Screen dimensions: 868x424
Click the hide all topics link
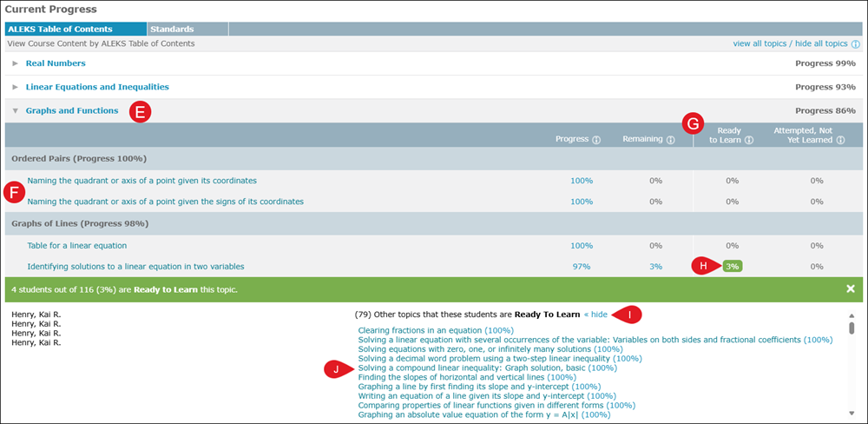click(x=823, y=43)
